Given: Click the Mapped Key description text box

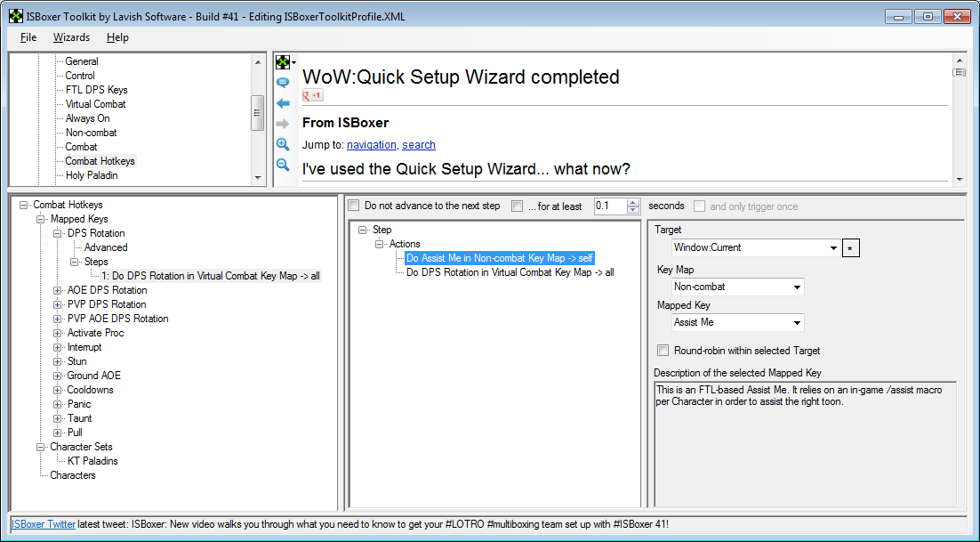Looking at the screenshot, I should tap(806, 444).
